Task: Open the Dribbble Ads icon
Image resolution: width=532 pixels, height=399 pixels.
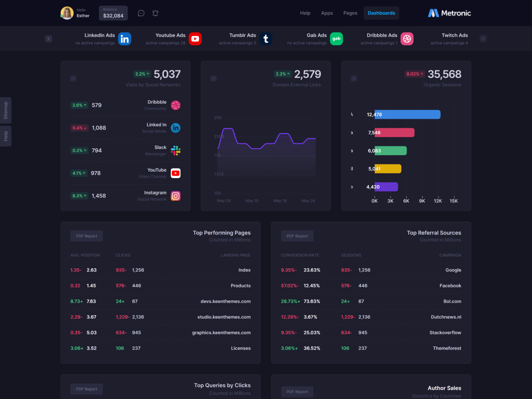Action: coord(407,39)
